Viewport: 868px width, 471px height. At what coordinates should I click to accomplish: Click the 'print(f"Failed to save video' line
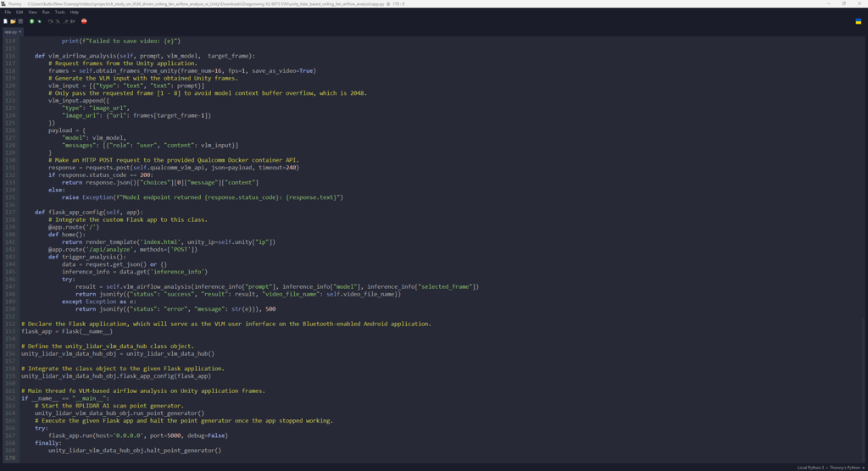(120, 41)
